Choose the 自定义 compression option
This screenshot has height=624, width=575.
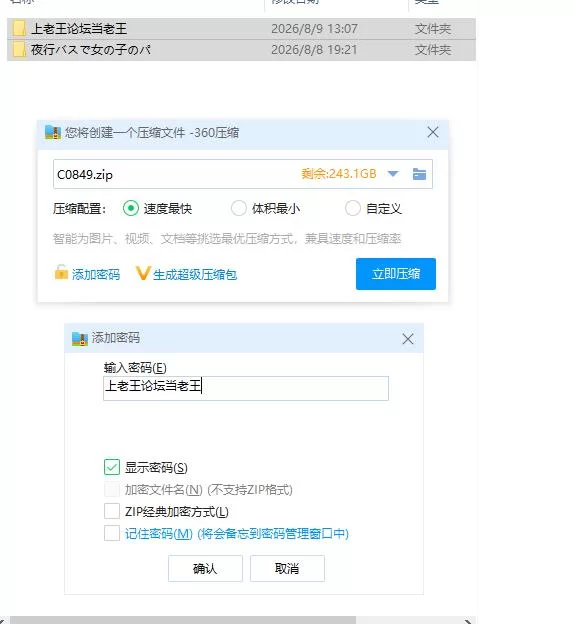tap(353, 208)
